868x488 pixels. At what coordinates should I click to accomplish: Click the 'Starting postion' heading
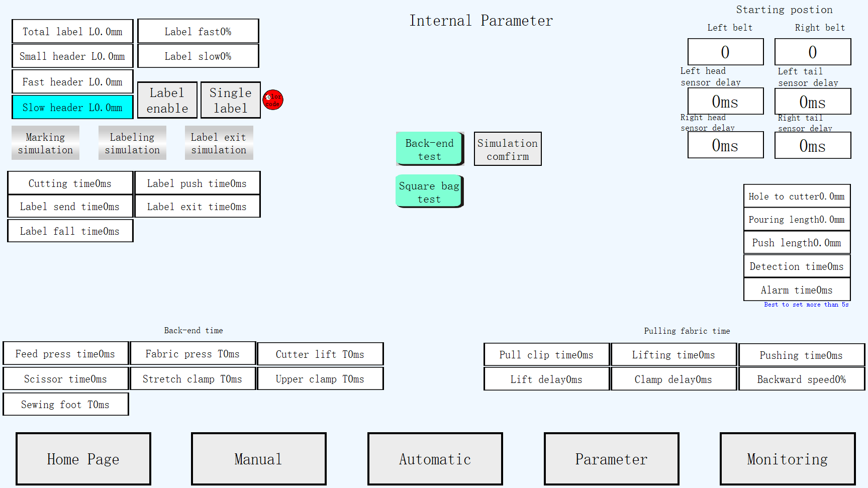point(784,10)
